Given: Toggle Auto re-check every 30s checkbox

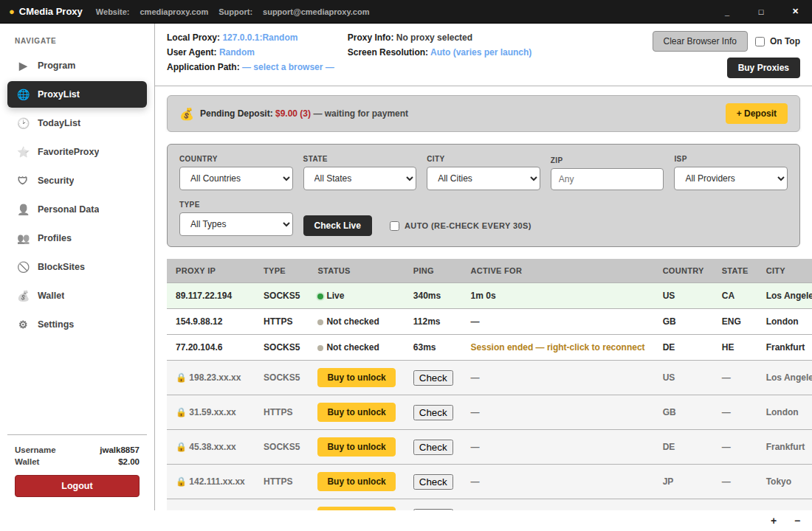Looking at the screenshot, I should [395, 226].
